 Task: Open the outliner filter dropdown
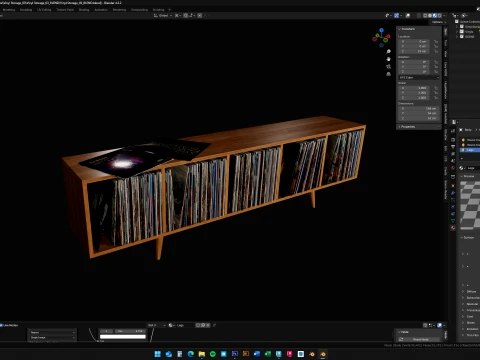[x=464, y=15]
